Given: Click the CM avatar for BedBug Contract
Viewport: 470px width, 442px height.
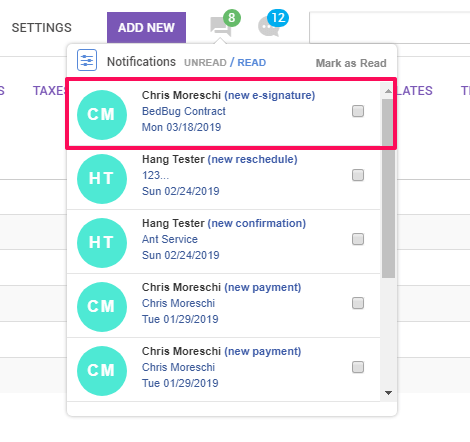Looking at the screenshot, I should pos(102,115).
